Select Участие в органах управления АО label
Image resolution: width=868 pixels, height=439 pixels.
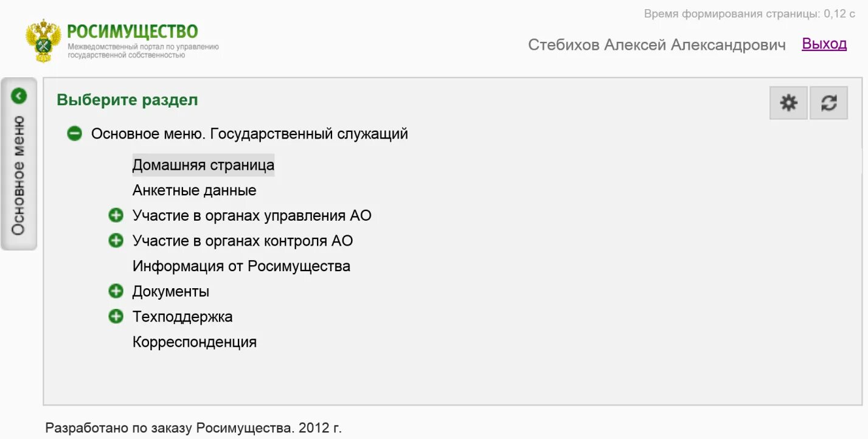pos(252,216)
